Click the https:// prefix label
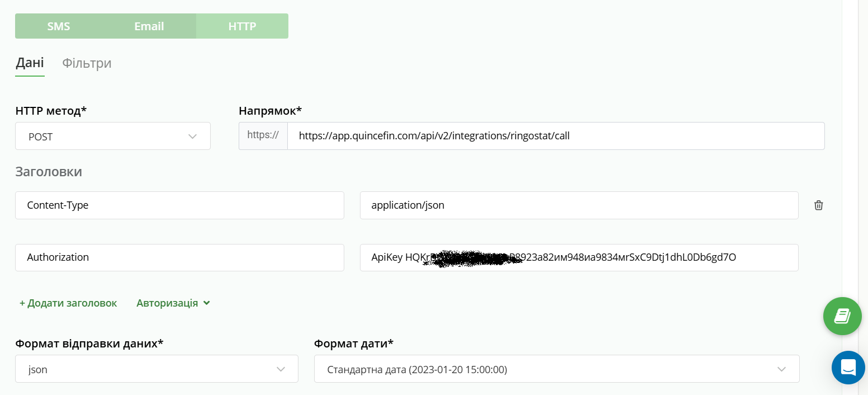The image size is (868, 395). point(263,136)
